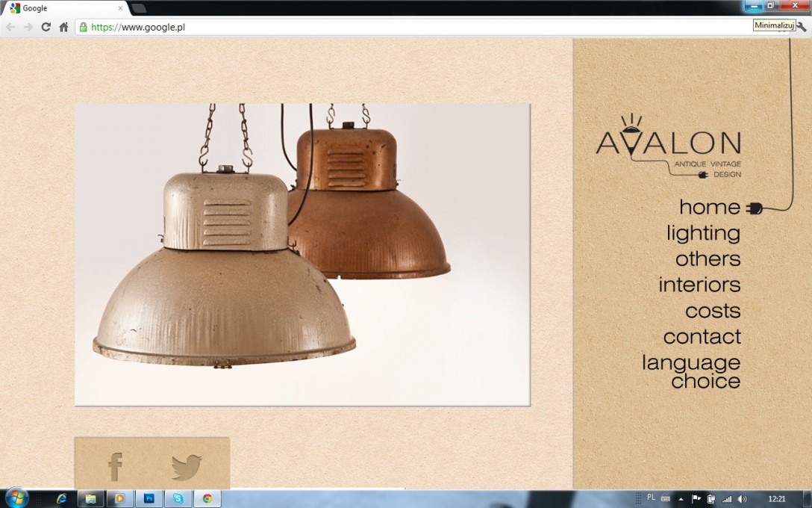Click the browser reload button

46,27
